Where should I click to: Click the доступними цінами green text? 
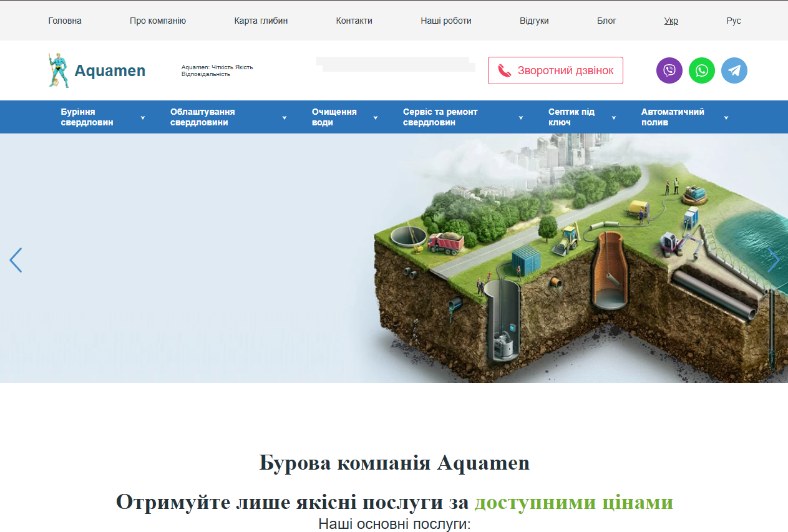pyautogui.click(x=574, y=502)
